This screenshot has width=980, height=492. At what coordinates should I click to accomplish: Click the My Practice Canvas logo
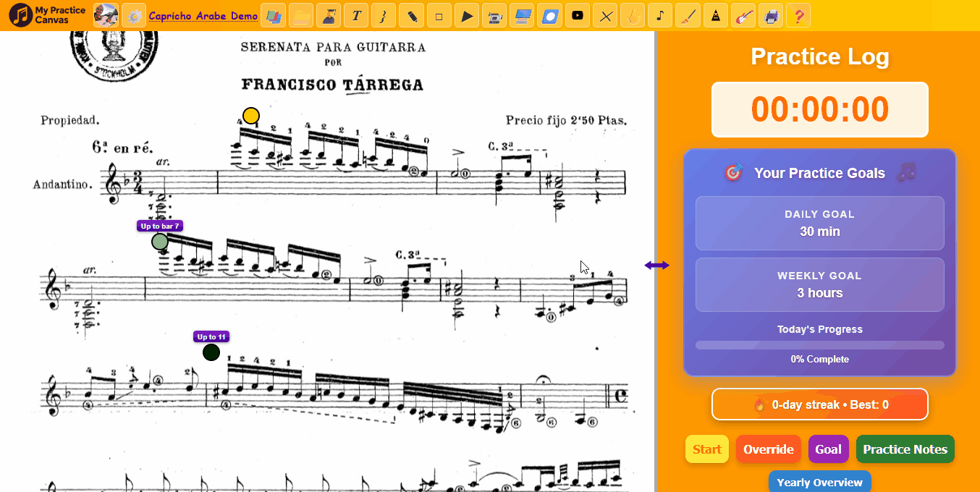point(47,15)
